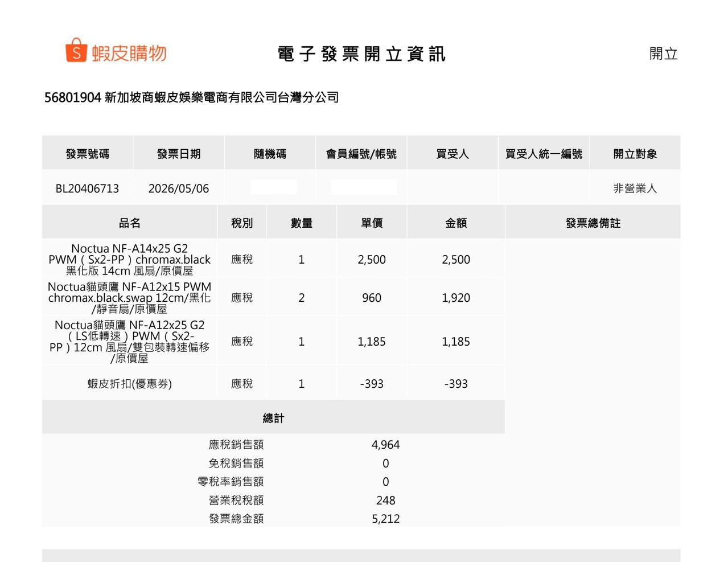Screen dimensions: 728x562
Task: Click the 隨機碼 column header
Action: pos(270,154)
